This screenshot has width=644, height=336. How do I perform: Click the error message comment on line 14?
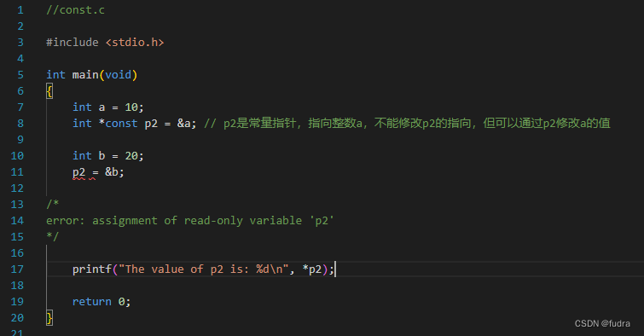190,221
